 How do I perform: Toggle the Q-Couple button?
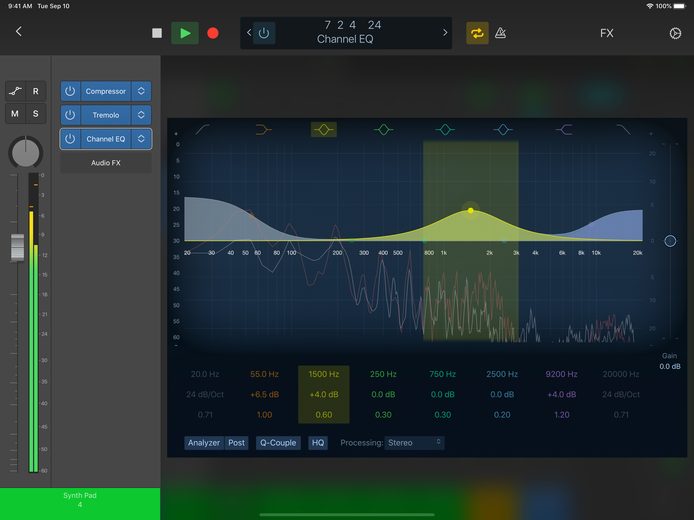[x=278, y=443]
